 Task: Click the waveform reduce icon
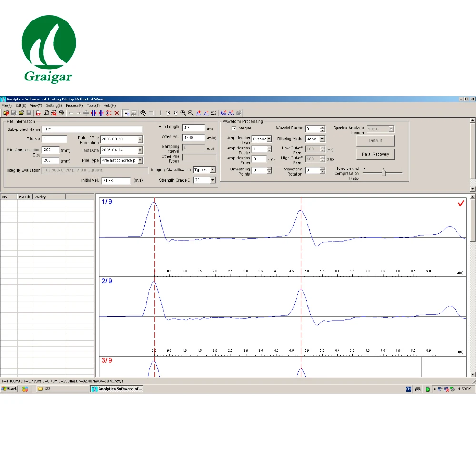pyautogui.click(x=206, y=113)
